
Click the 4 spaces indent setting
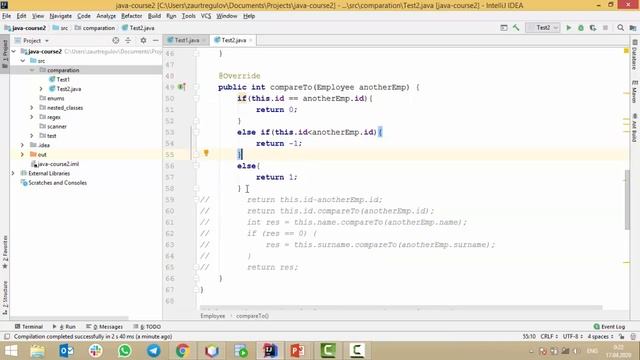[600, 337]
